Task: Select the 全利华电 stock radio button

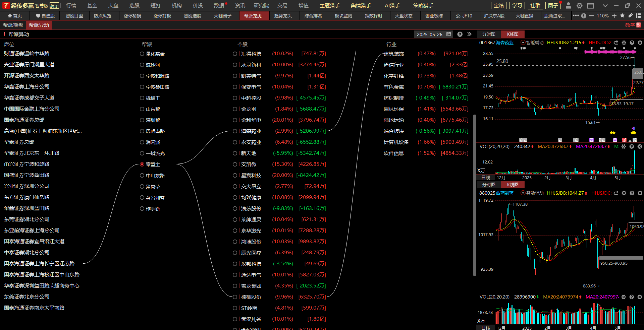Action: (235, 120)
